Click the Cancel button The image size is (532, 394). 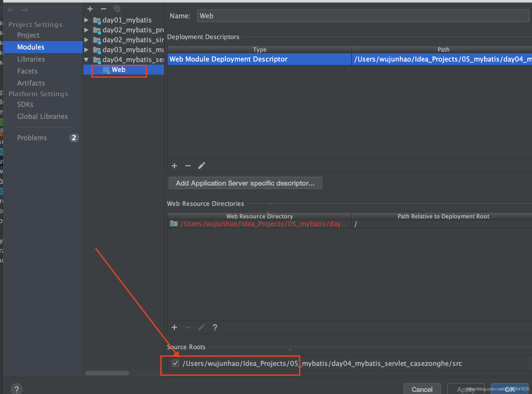[422, 389]
